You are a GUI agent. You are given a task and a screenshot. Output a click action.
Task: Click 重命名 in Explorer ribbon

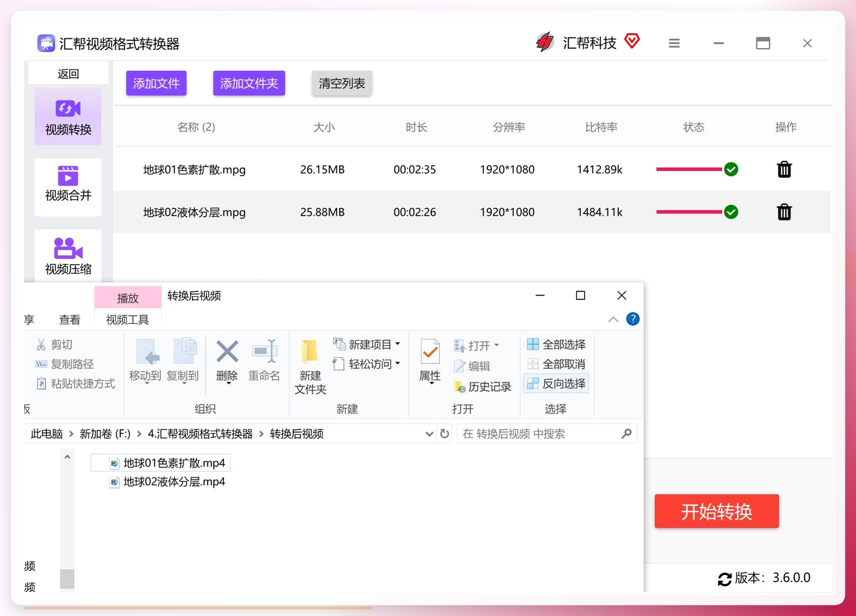[x=264, y=361]
